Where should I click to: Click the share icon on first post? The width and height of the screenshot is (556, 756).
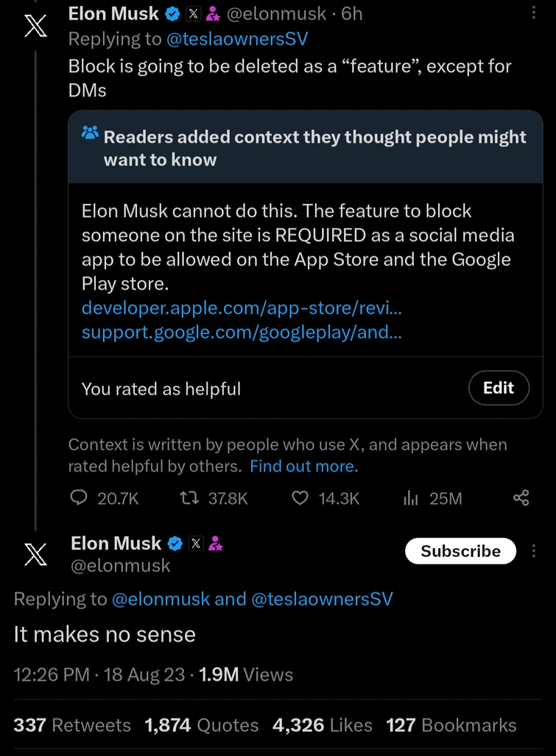tap(521, 499)
